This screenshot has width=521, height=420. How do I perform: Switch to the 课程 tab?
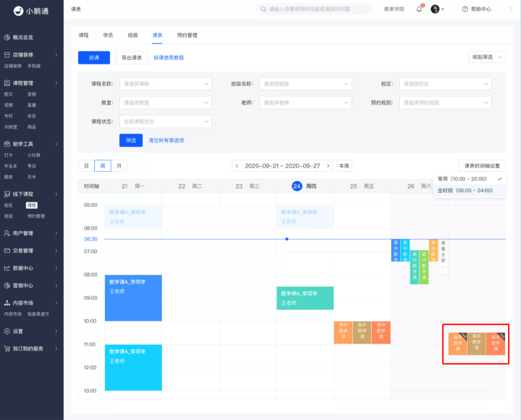(x=83, y=35)
